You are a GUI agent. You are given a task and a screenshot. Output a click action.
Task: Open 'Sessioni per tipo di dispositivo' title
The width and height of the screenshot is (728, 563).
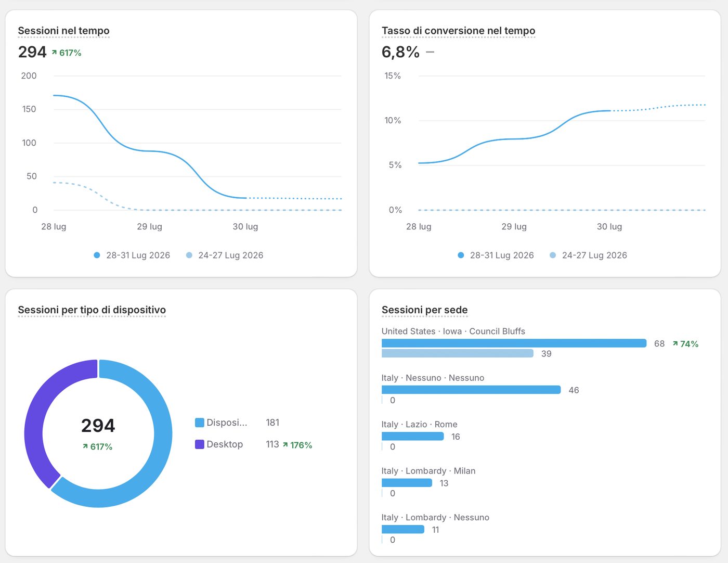(x=92, y=310)
